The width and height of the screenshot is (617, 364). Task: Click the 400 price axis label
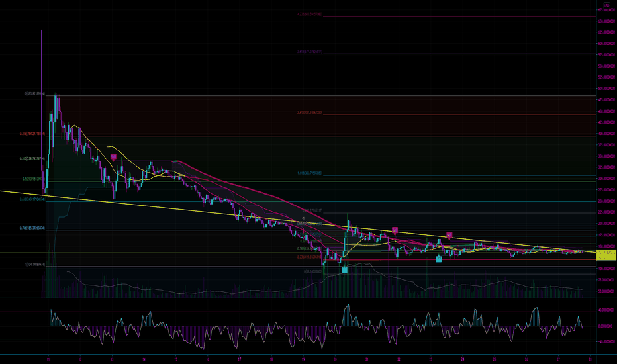coord(606,134)
